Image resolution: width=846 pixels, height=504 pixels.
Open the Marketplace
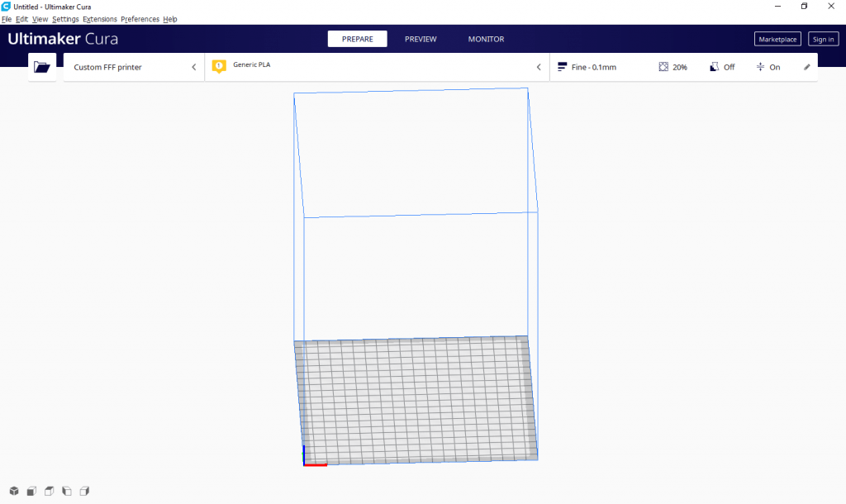pos(777,39)
